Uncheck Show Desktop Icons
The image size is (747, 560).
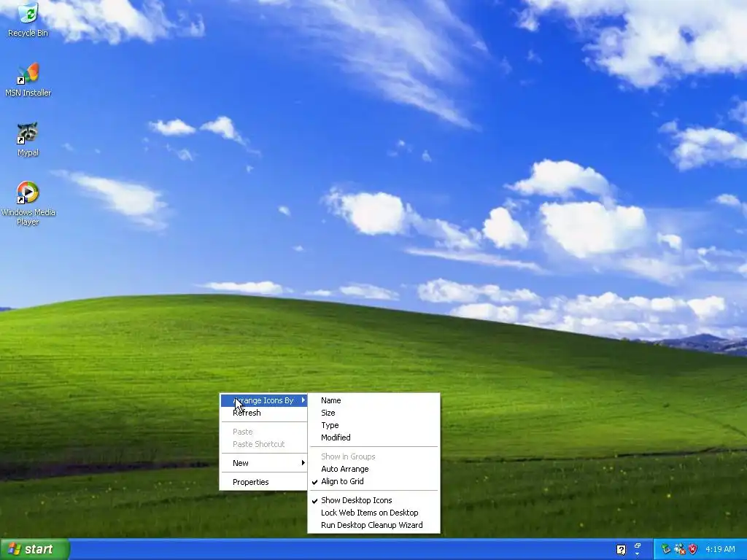(x=374, y=500)
